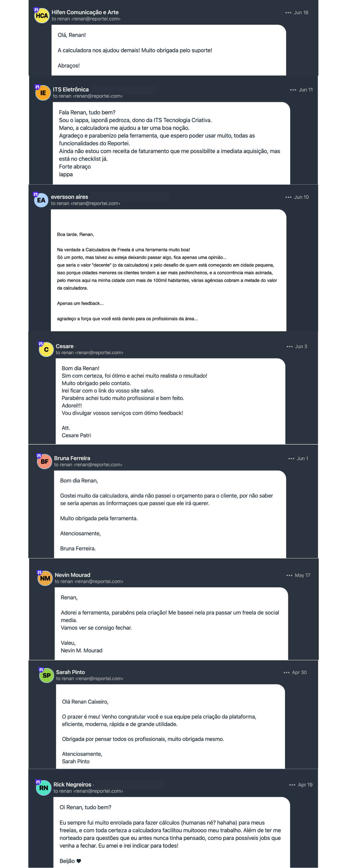Click the IE avatar for ITS Eletrônica

(43, 93)
